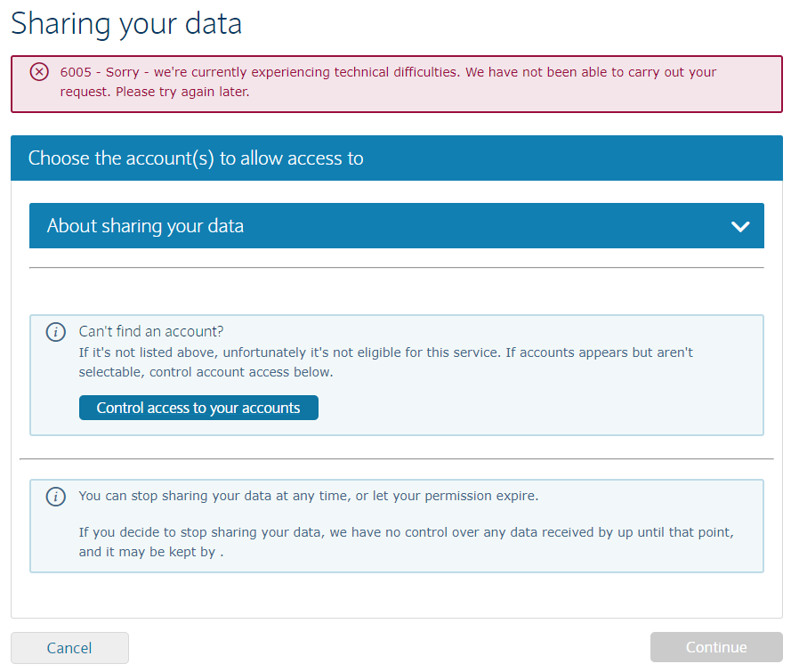The width and height of the screenshot is (791, 672).
Task: Open Control access to your accounts
Action: (x=198, y=408)
